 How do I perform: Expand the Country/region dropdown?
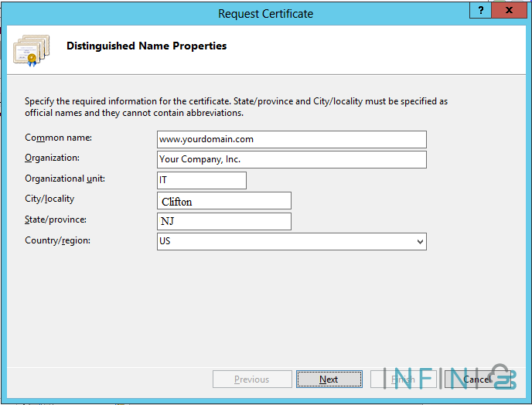coord(420,242)
